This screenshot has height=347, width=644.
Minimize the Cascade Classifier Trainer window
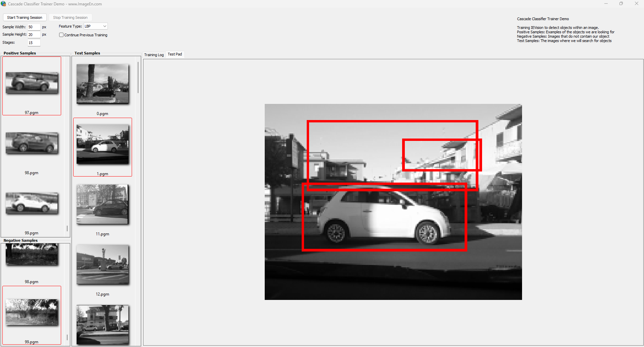click(606, 4)
